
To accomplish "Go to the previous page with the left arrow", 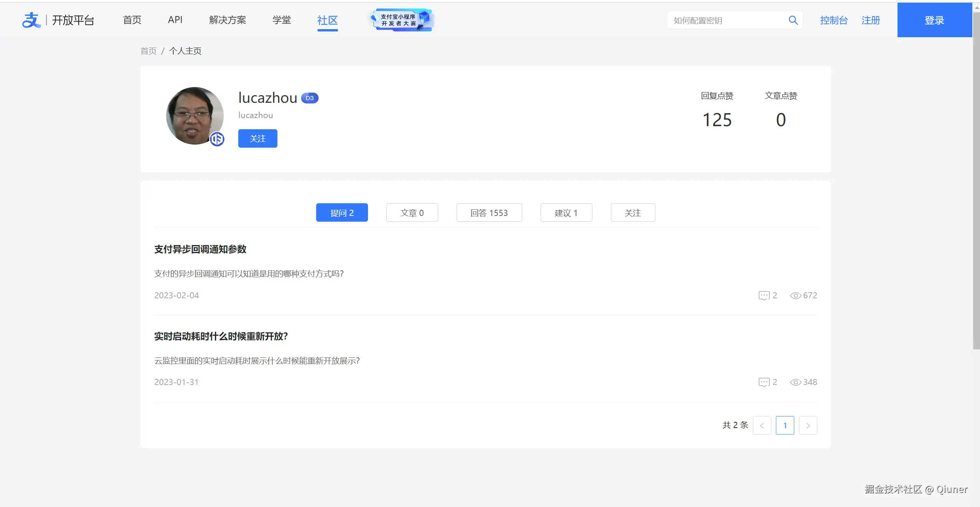I will [762, 425].
